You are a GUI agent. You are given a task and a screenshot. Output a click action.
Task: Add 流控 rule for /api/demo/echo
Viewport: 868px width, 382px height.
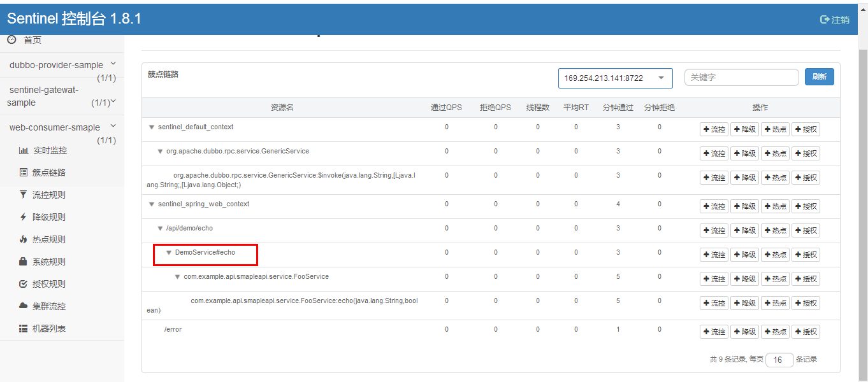click(714, 230)
